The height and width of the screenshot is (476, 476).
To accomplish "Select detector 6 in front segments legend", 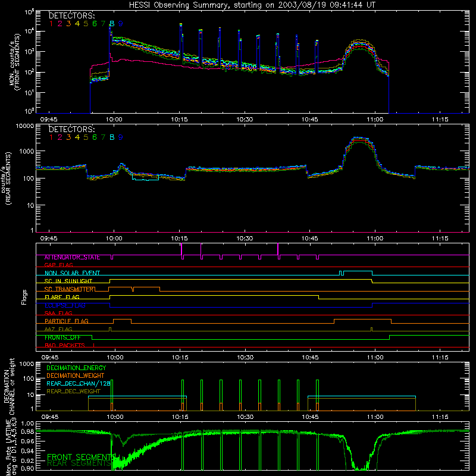I will click(95, 24).
